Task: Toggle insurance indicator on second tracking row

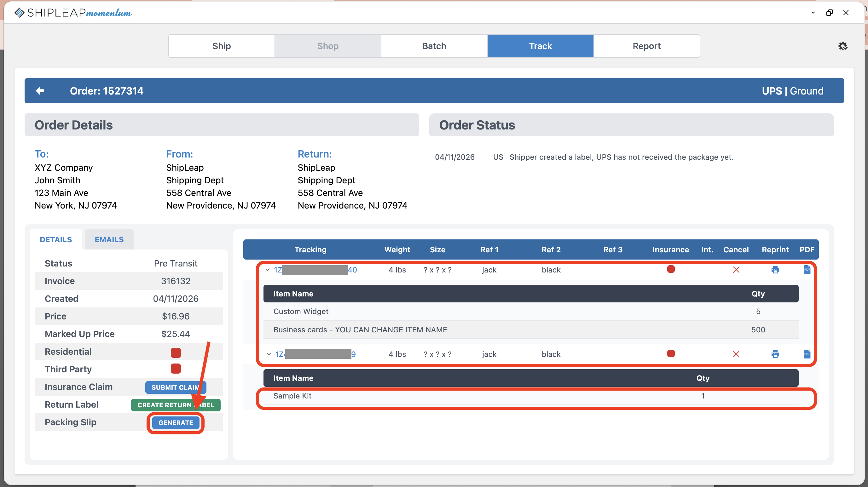Action: (x=671, y=353)
